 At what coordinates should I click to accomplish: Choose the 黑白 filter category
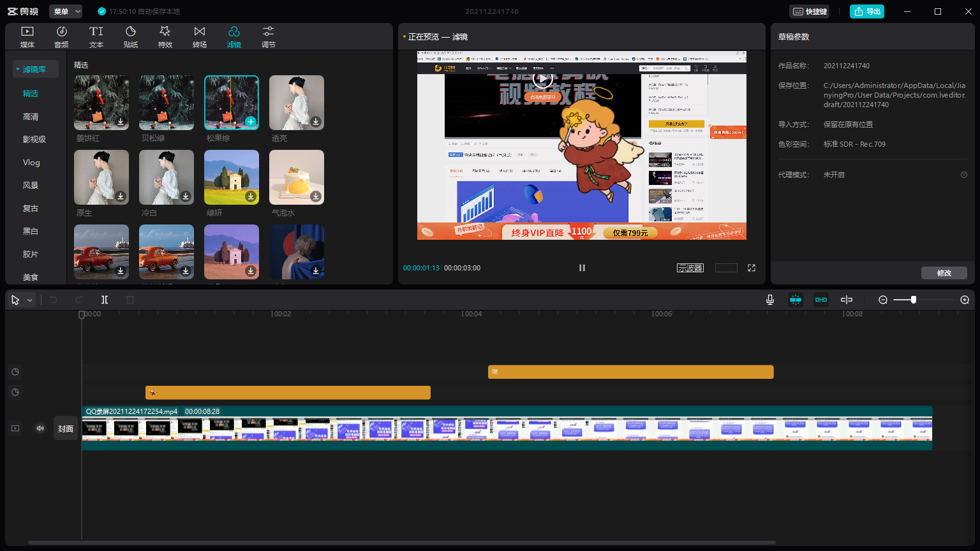[x=31, y=231]
